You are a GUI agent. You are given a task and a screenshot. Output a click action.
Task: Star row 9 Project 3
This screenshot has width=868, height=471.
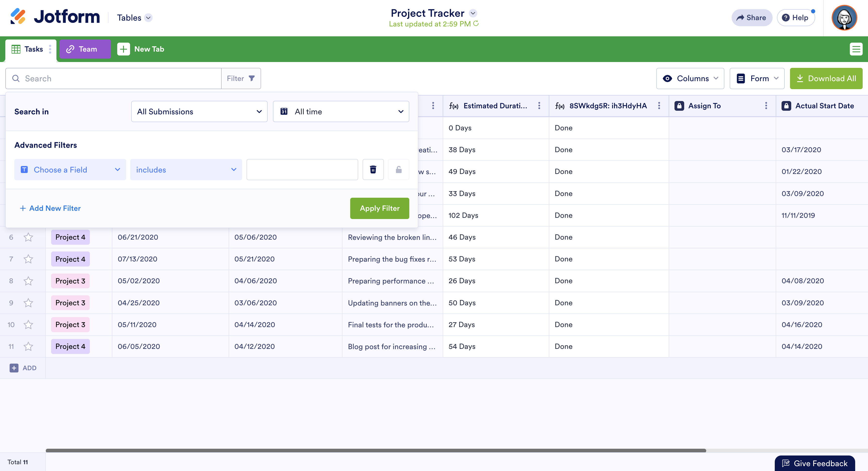pyautogui.click(x=28, y=303)
